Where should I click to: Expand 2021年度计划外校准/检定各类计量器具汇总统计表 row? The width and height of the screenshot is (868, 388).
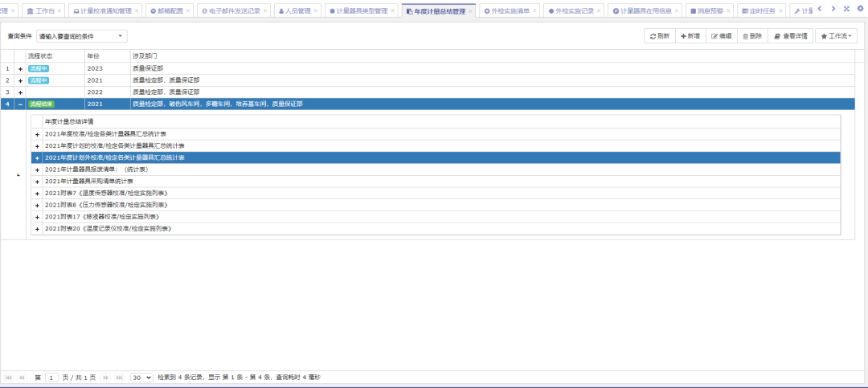point(37,157)
